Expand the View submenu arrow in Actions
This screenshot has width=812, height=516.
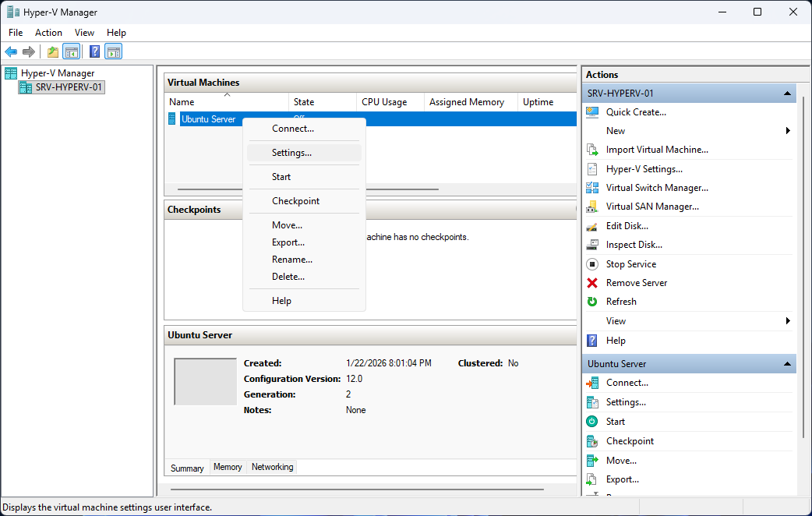point(788,321)
